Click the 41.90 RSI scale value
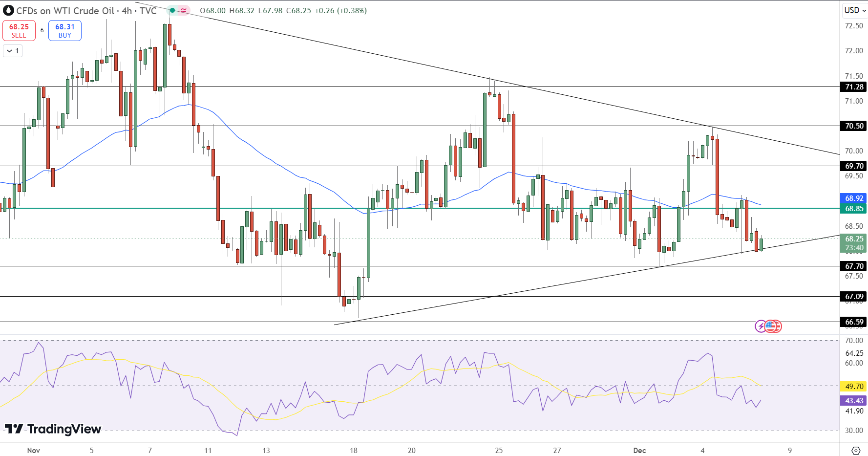This screenshot has width=868, height=456. 854,411
